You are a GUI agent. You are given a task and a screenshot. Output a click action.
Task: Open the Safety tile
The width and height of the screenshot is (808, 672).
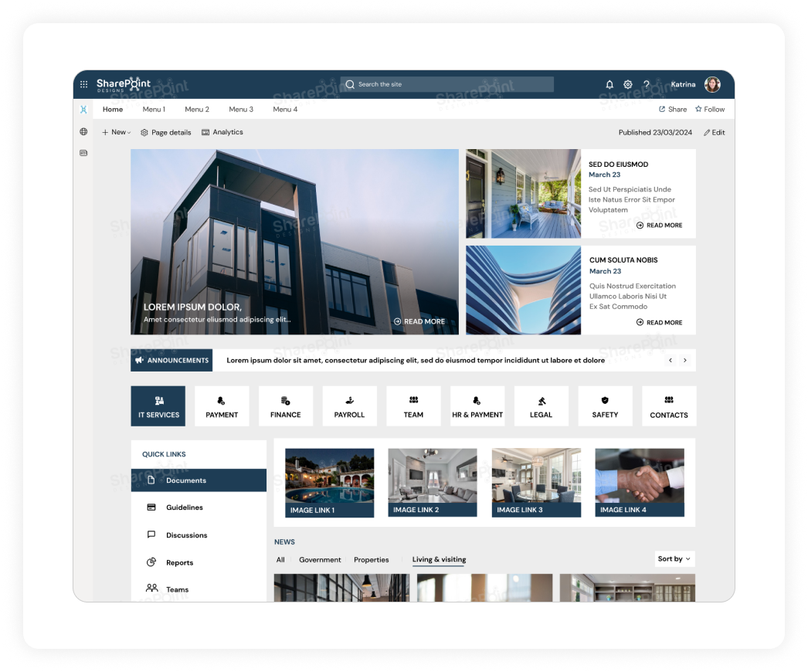pyautogui.click(x=605, y=406)
